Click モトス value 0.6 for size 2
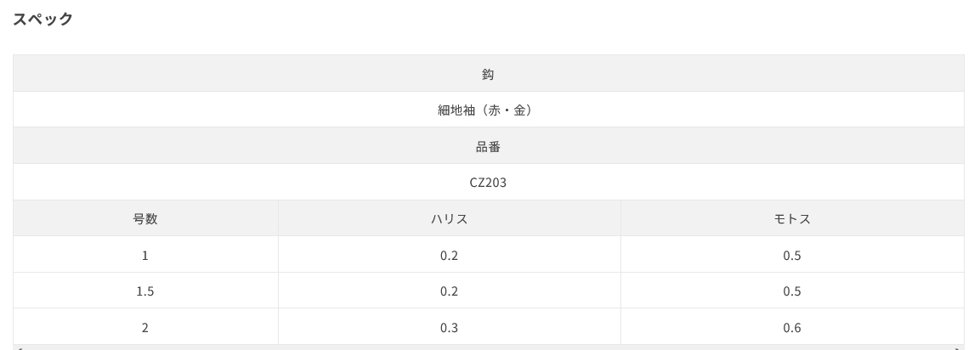 (x=792, y=327)
